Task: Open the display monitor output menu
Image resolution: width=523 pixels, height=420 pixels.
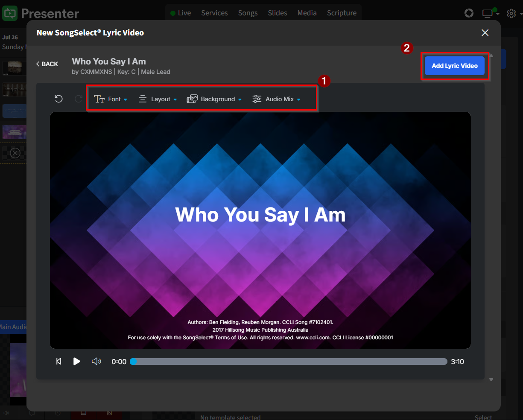Action: (x=491, y=13)
